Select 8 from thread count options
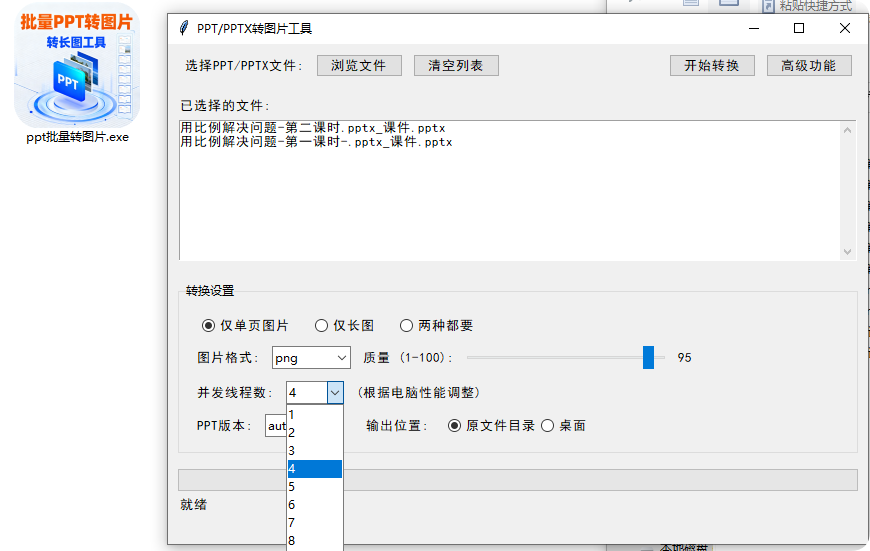Image resolution: width=870 pixels, height=551 pixels. [x=314, y=541]
